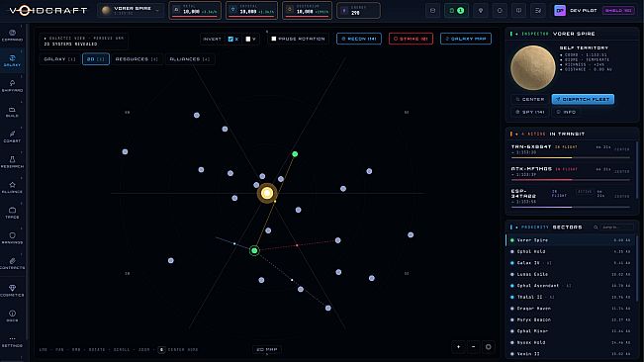The image size is (644, 362).
Task: Click the Dispatch Fleet button
Action: tap(583, 99)
